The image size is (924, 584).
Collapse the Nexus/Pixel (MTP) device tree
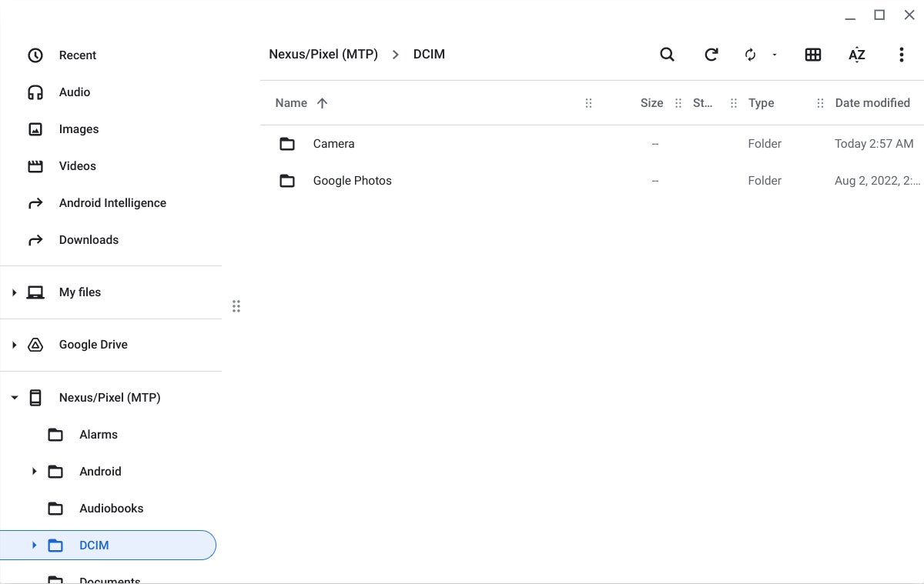[x=15, y=398]
